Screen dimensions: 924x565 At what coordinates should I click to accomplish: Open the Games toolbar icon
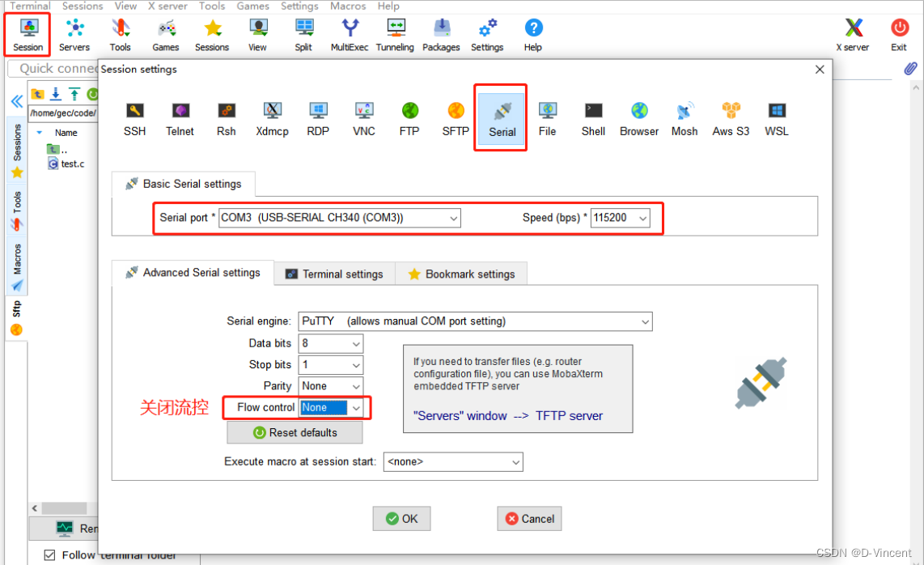tap(166, 35)
